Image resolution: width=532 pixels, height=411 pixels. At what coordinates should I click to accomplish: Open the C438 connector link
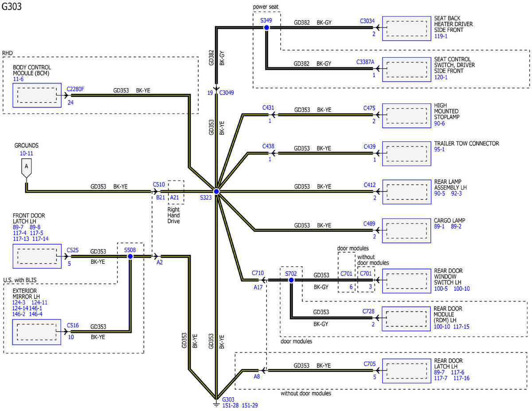(268, 146)
